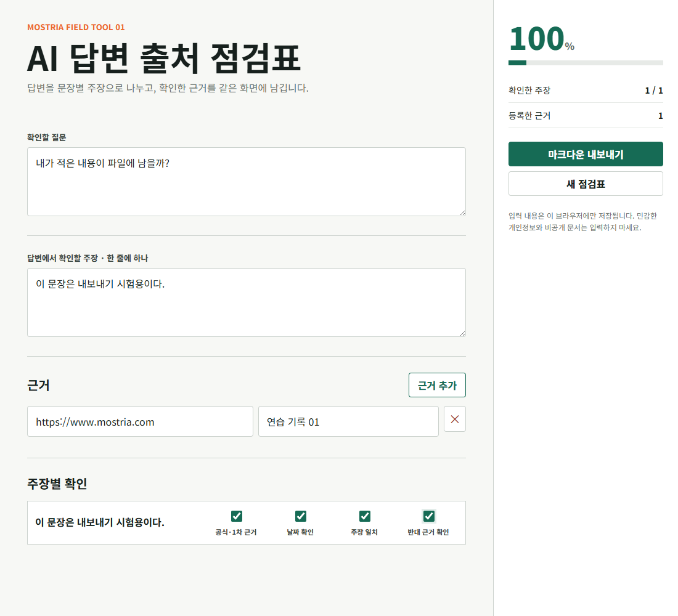This screenshot has height=616, width=678.
Task: Edit the evidence URL field https://www.mostria.com
Action: (140, 421)
